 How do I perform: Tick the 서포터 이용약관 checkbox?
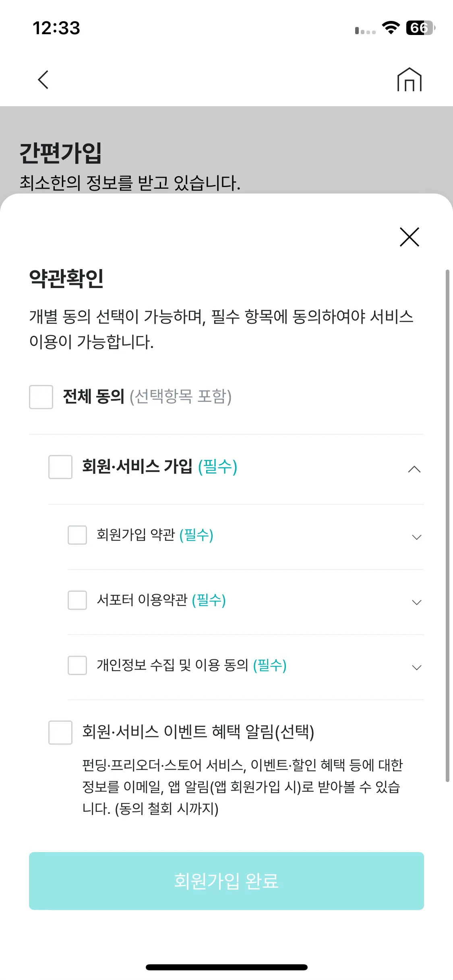(77, 600)
